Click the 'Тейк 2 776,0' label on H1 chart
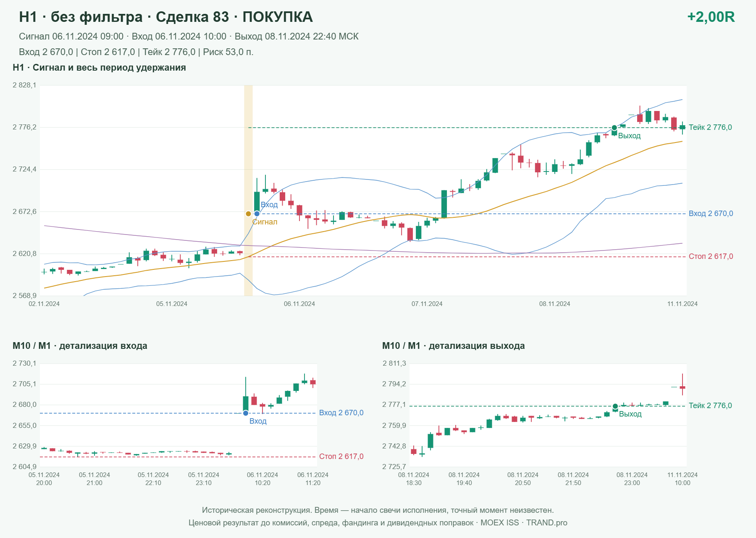The image size is (756, 538). pos(710,127)
